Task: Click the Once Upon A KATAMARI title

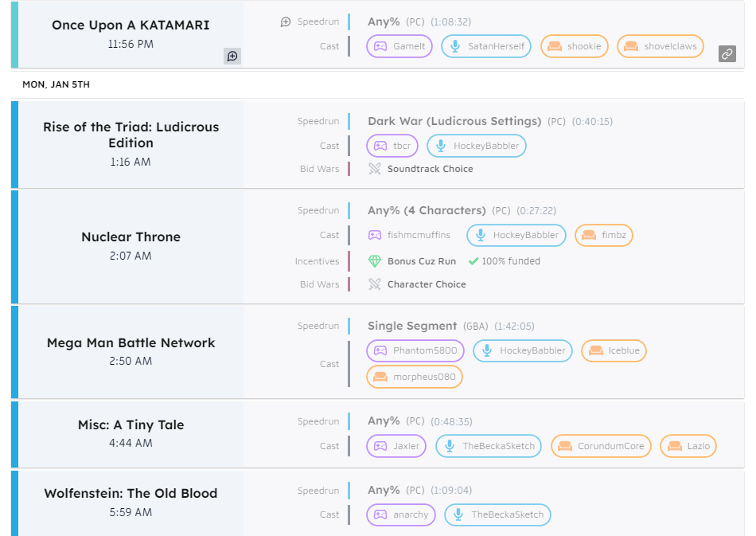Action: [x=131, y=25]
